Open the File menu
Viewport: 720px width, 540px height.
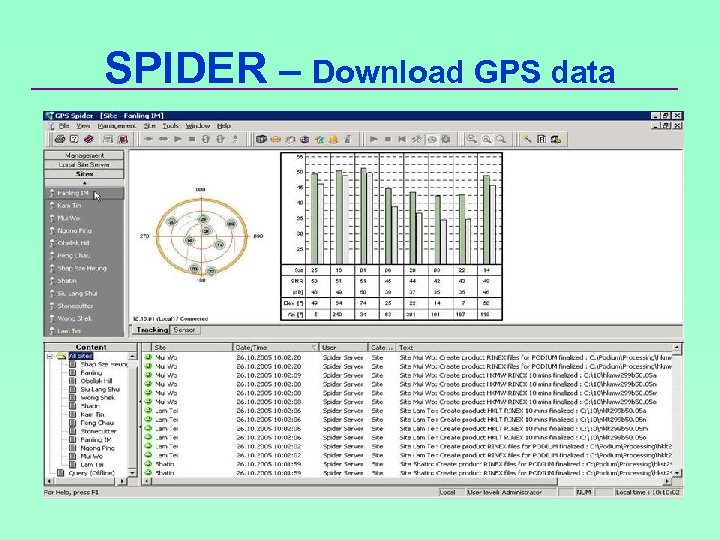coord(64,125)
